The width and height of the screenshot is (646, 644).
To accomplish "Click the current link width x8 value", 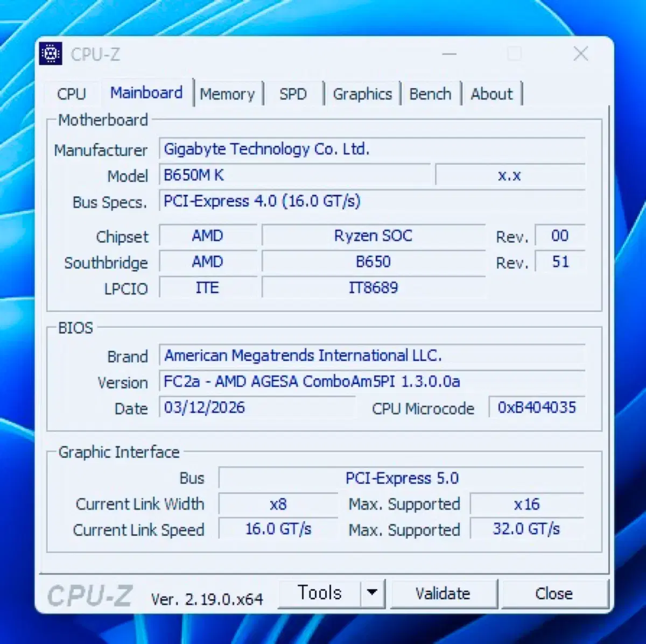I will [278, 504].
